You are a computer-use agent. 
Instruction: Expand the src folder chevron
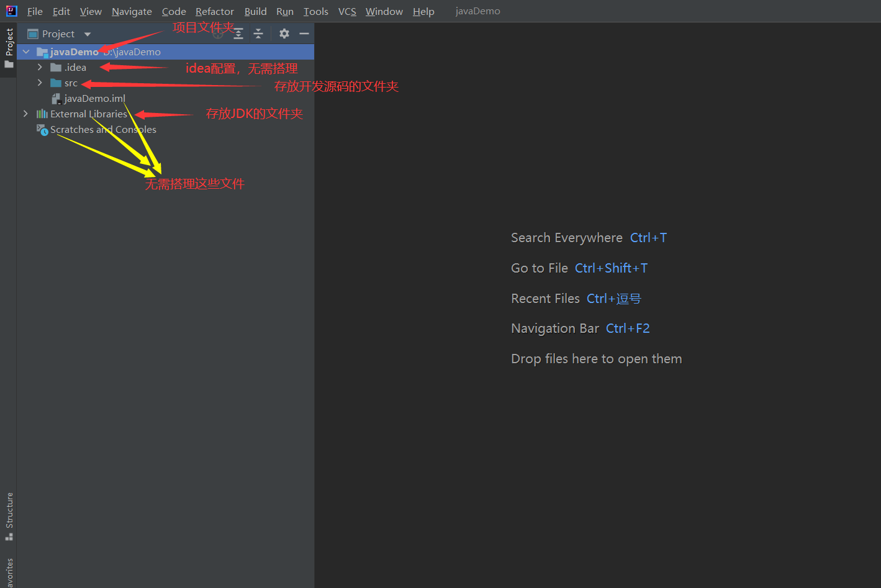pyautogui.click(x=40, y=83)
